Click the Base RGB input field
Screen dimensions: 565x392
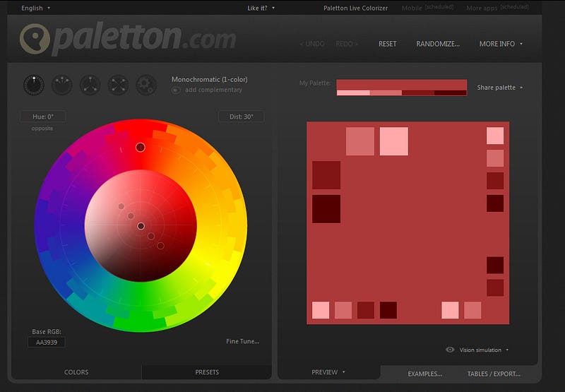point(47,343)
